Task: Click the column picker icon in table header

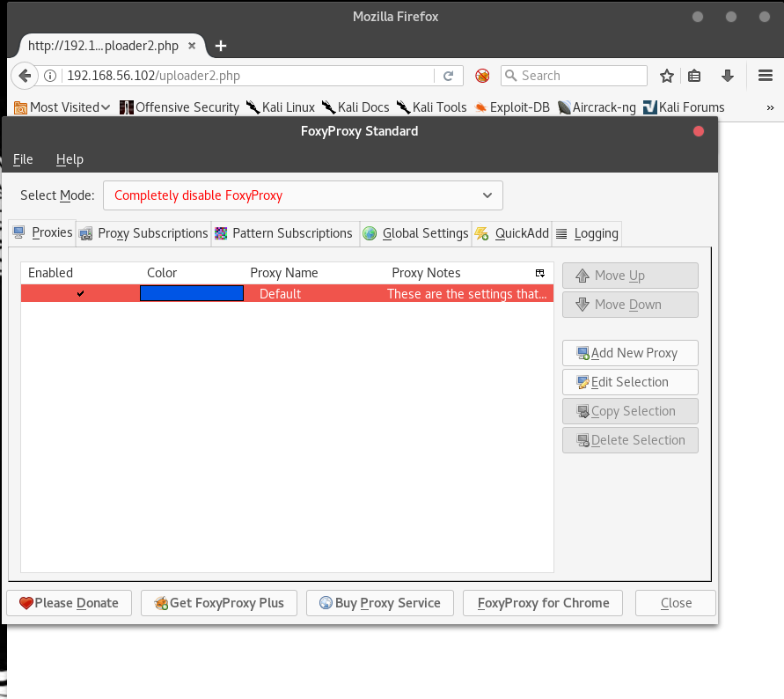Action: click(540, 273)
